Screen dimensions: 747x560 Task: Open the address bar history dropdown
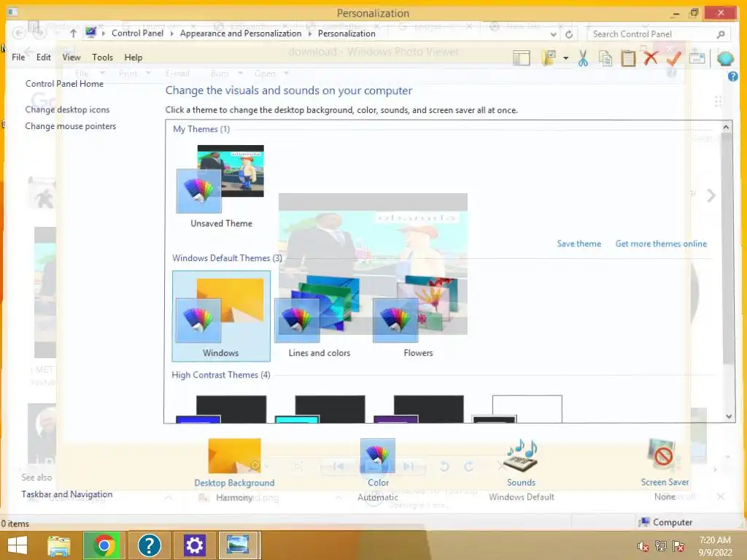[553, 34]
